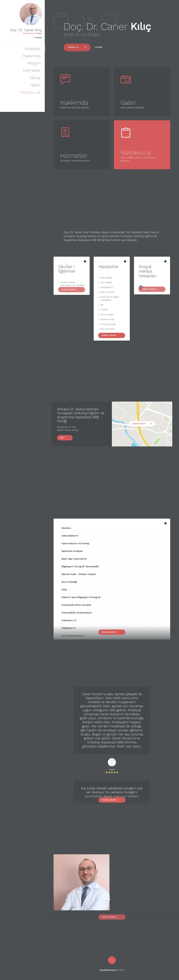The image size is (179, 980).
Task: Select Enjeksiyon Im in the services list
Action: pos(69,620)
